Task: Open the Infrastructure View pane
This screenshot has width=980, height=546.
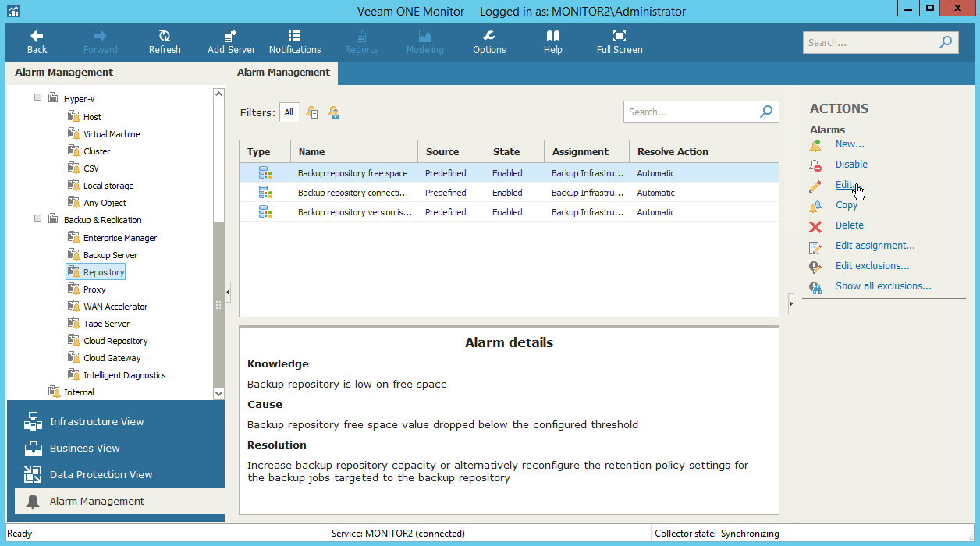Action: [97, 421]
